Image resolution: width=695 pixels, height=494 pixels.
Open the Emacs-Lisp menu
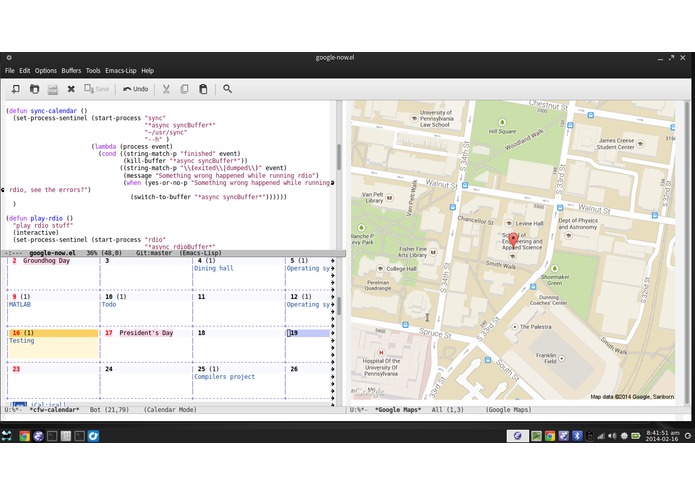coord(121,70)
